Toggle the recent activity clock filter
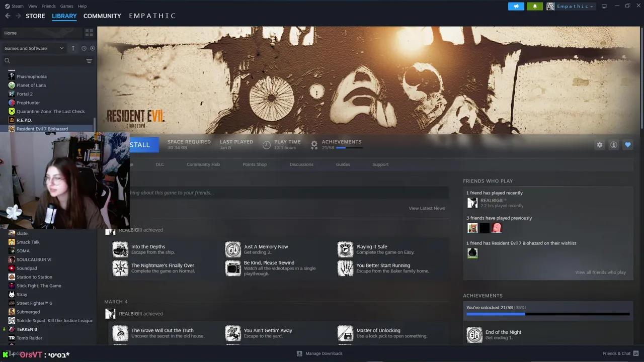644x362 pixels. tap(84, 48)
